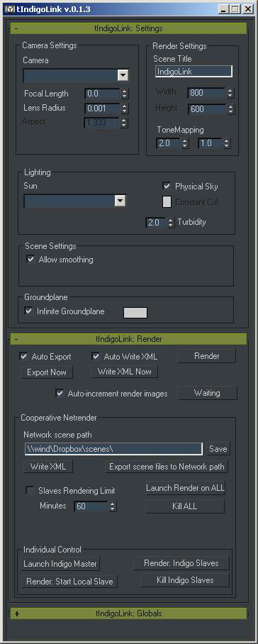The width and height of the screenshot is (258, 644).
Task: Expand the tIndigoLink: Globals rollout
Action: 129,614
